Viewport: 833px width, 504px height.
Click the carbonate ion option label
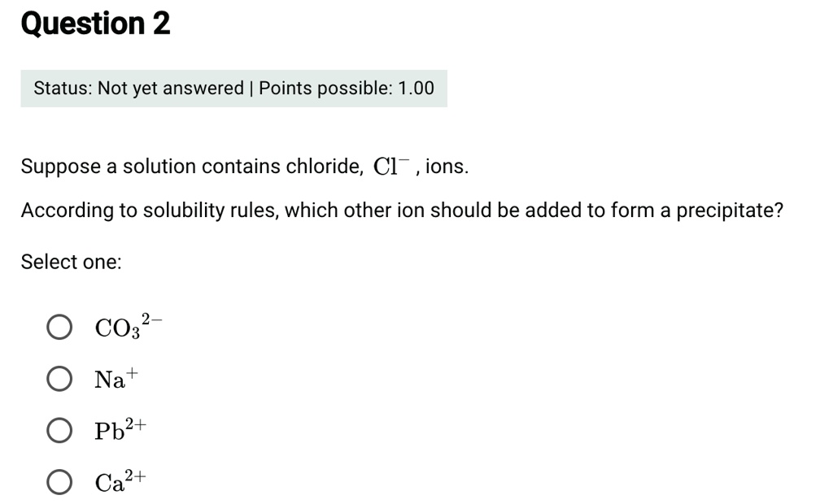tap(126, 326)
